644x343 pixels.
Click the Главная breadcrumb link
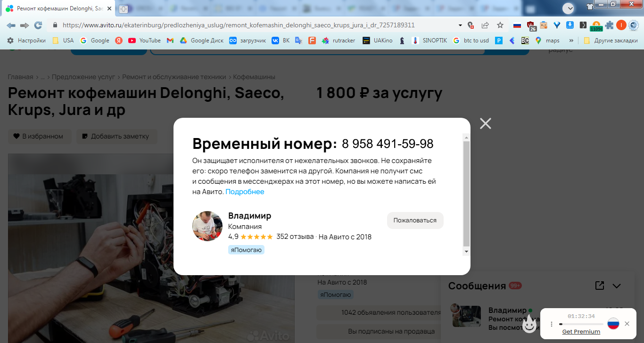tap(20, 77)
